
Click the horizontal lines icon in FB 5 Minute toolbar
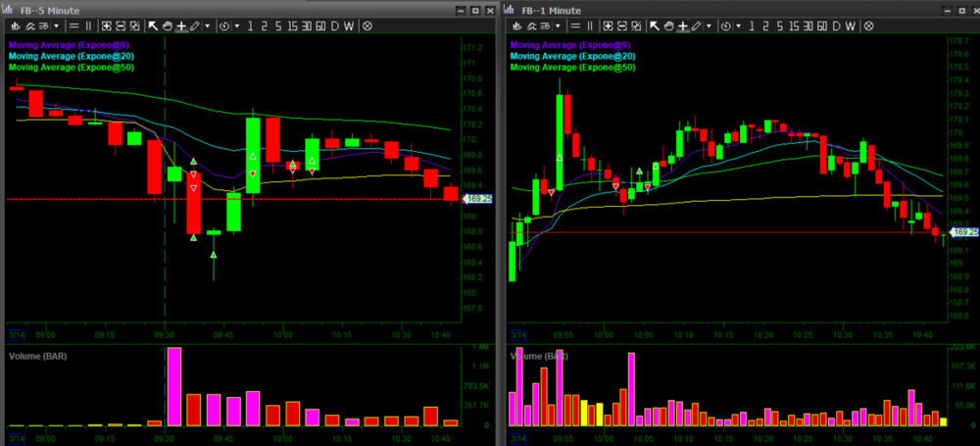pyautogui.click(x=75, y=25)
